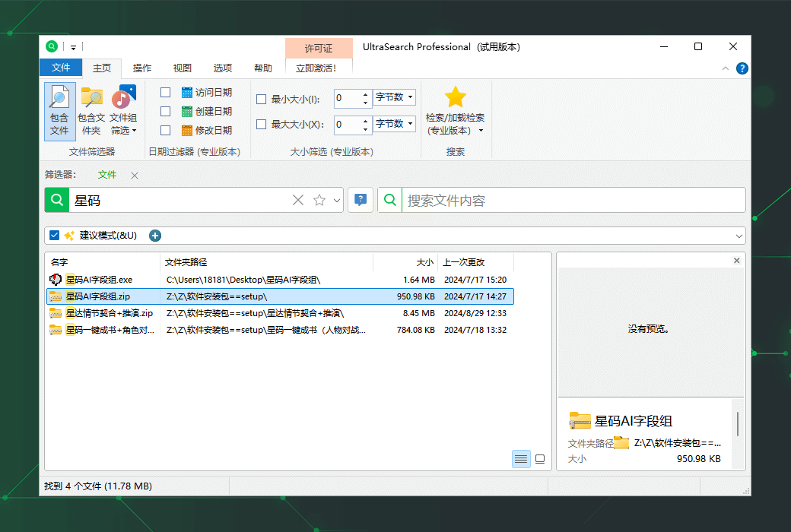Clear the search text with X icon

pos(298,200)
